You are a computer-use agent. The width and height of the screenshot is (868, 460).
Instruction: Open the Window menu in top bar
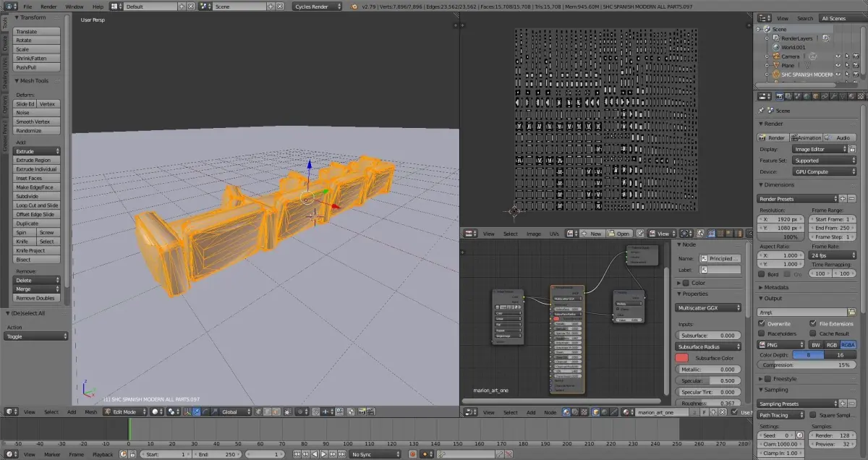coord(74,7)
